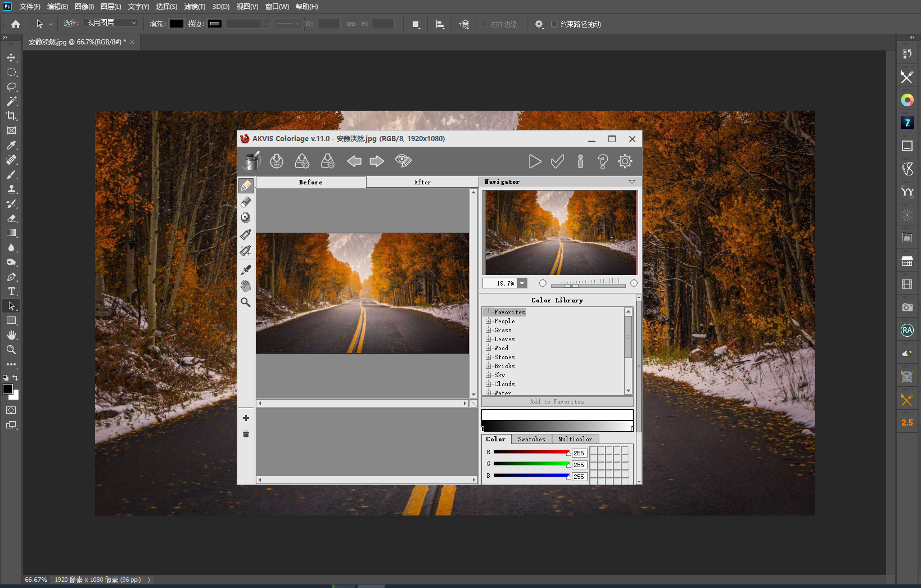Screen dimensions: 921x588
Task: Toggle AKVIS strokes visibility eye icon
Action: click(x=403, y=161)
